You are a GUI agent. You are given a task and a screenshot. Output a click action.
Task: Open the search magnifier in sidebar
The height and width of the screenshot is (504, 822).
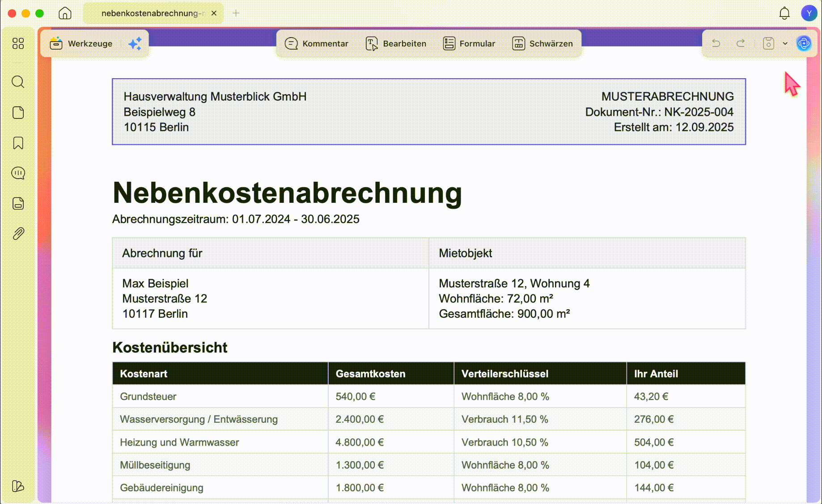point(18,82)
